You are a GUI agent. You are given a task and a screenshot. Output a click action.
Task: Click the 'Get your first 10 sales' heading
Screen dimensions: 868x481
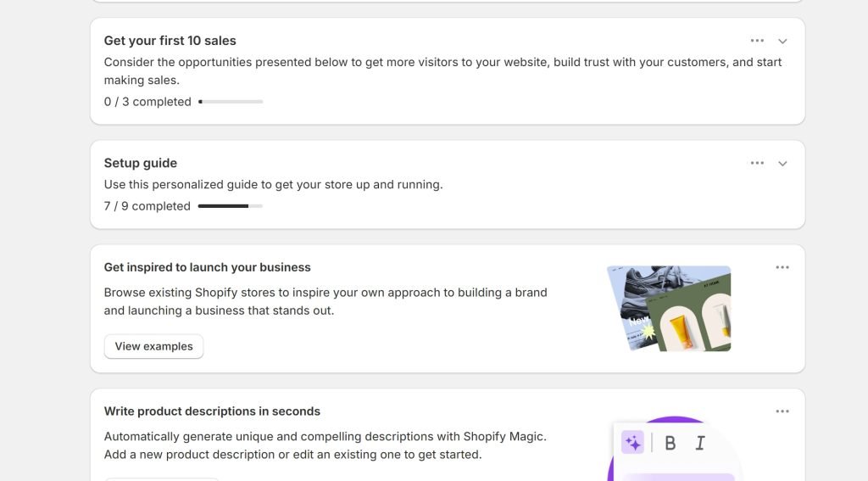pyautogui.click(x=170, y=41)
